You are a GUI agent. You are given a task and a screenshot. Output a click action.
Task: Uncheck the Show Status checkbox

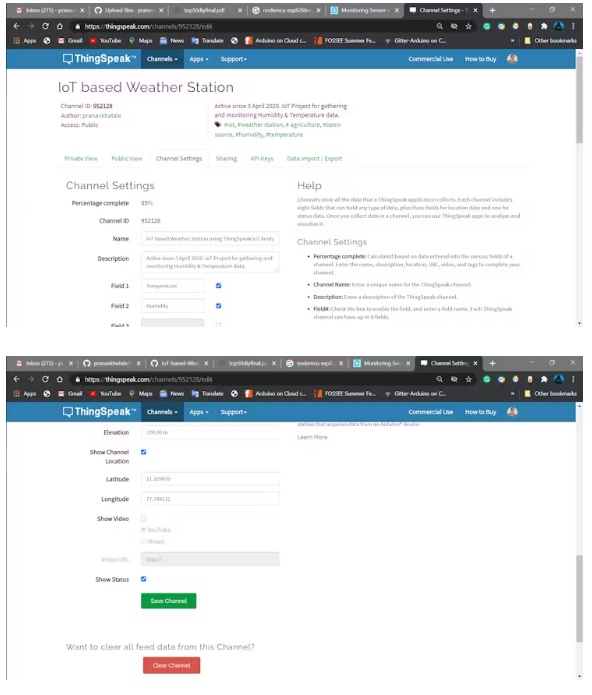click(144, 579)
